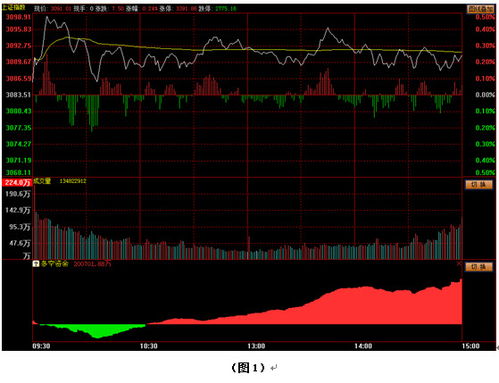Click the 成交量 volume indicator label

pos(42,181)
